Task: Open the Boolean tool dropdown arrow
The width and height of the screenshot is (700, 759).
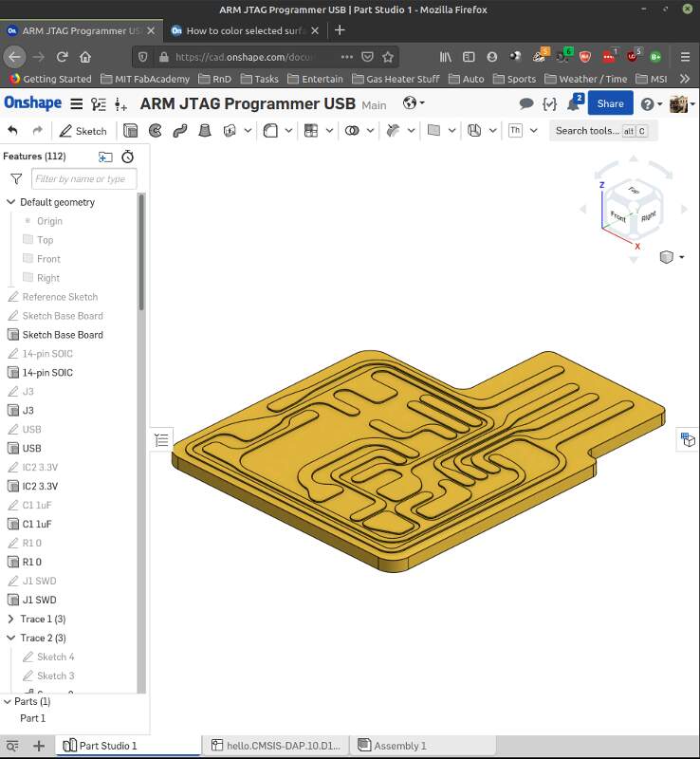Action: coord(370,131)
